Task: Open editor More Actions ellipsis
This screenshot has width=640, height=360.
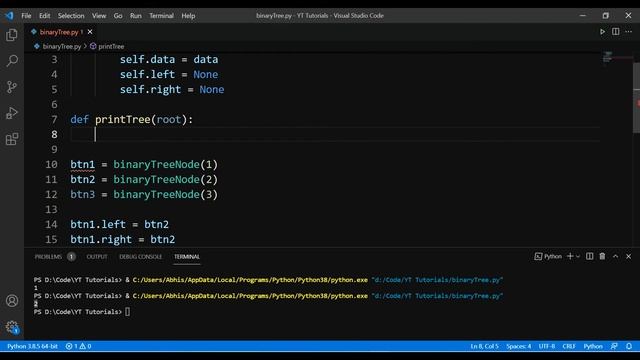Action: [629, 32]
